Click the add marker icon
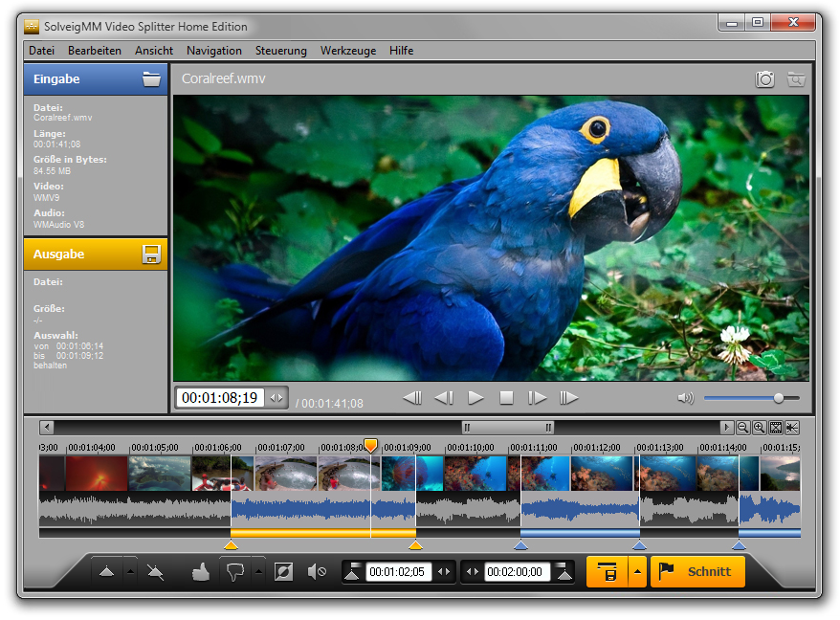The height and width of the screenshot is (620, 840). click(106, 572)
